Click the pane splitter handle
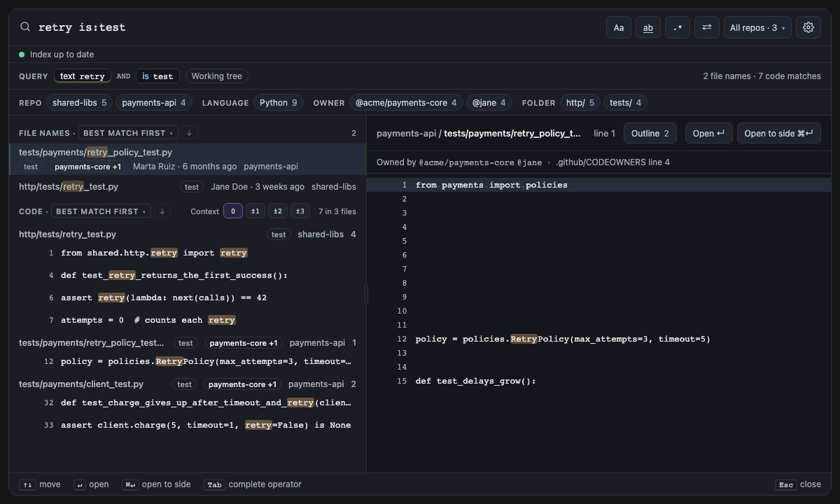Viewport: 840px width, 504px height. (x=366, y=294)
